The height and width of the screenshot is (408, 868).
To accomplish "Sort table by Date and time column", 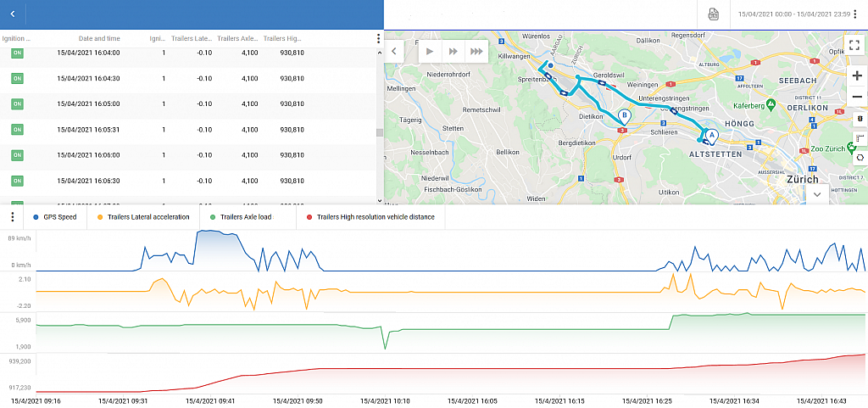I will 99,38.
